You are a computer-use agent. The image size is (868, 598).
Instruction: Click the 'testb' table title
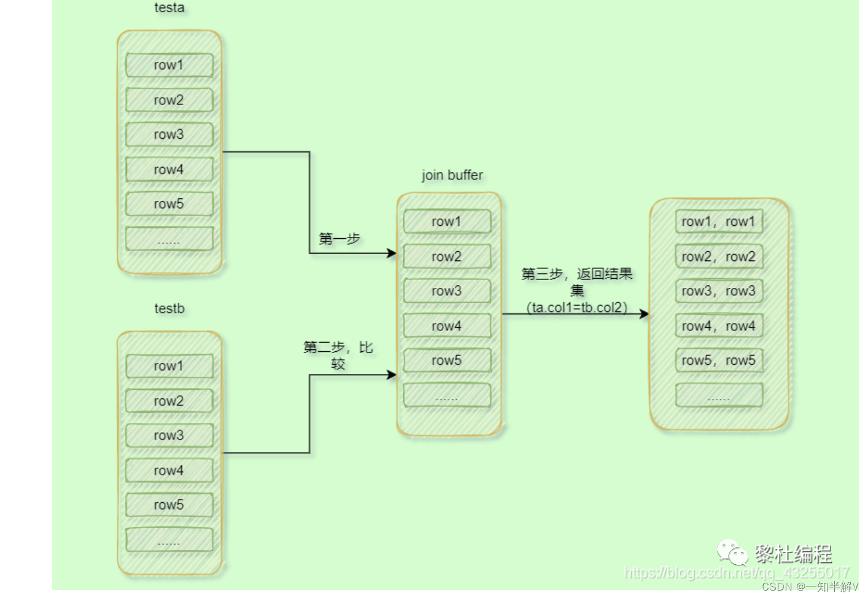coord(169,309)
